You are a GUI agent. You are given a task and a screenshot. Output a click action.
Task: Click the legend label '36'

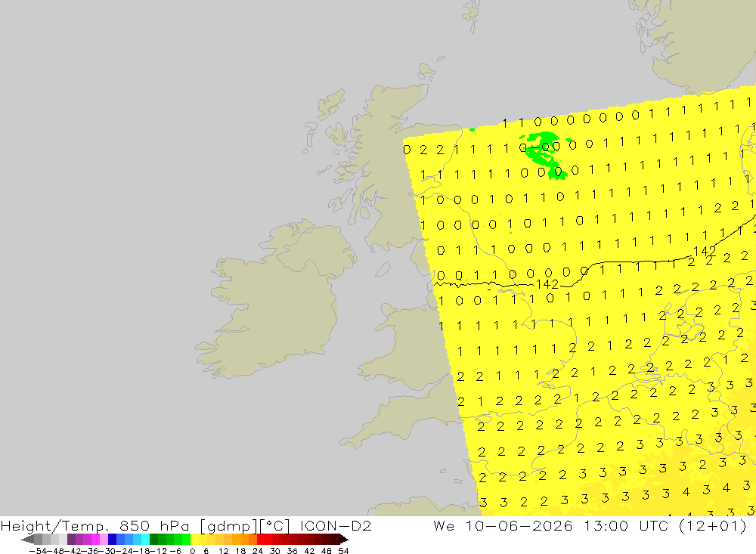click(x=292, y=551)
